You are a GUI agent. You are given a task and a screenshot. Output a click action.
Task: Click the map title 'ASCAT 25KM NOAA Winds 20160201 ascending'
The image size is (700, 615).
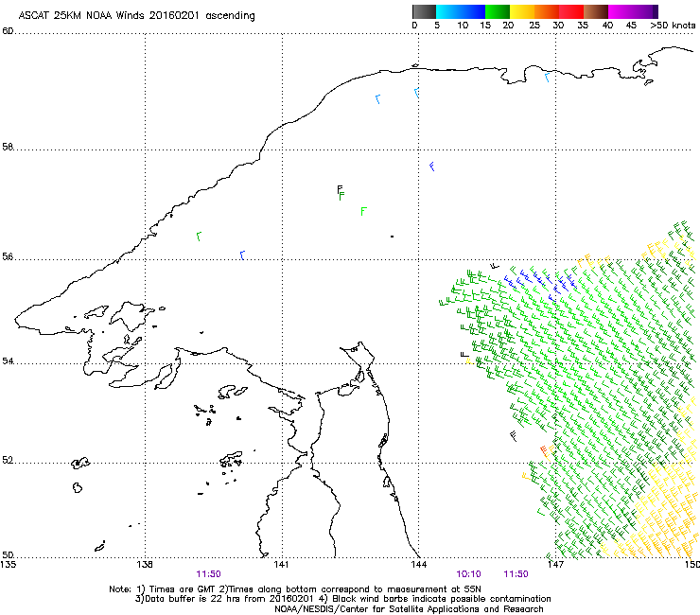point(136,16)
